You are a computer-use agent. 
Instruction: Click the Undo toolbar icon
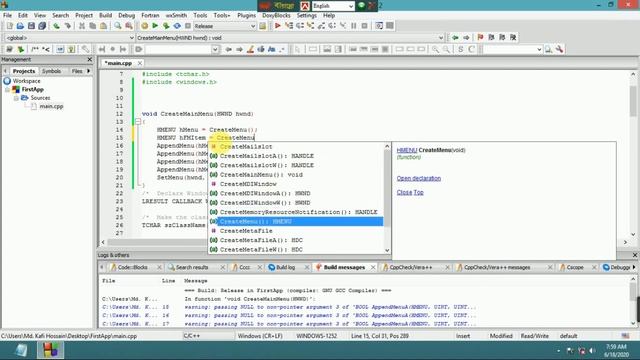[56, 26]
